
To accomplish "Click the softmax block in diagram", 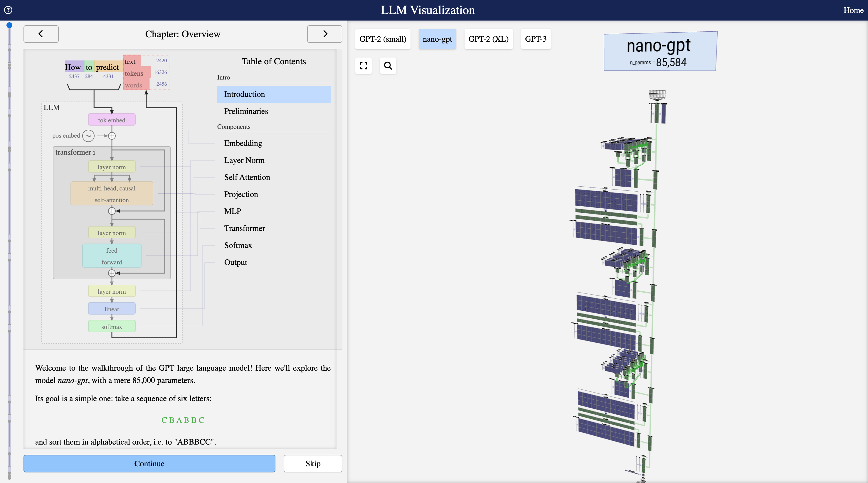I will pos(112,326).
